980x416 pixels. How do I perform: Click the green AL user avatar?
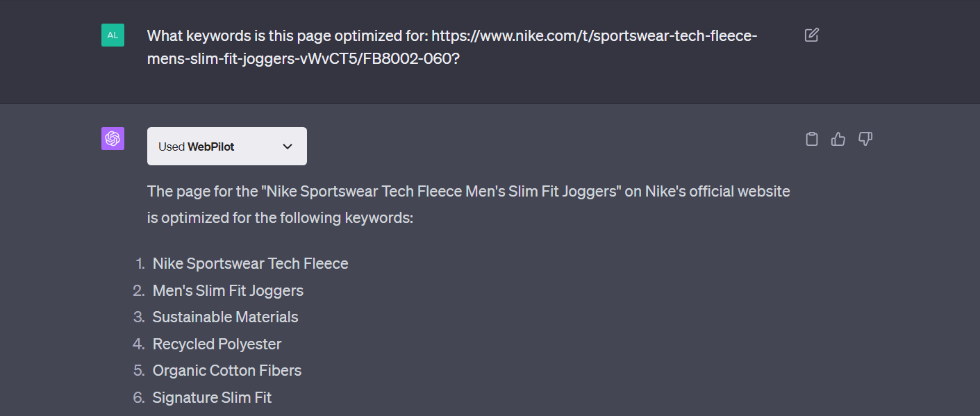pos(113,35)
